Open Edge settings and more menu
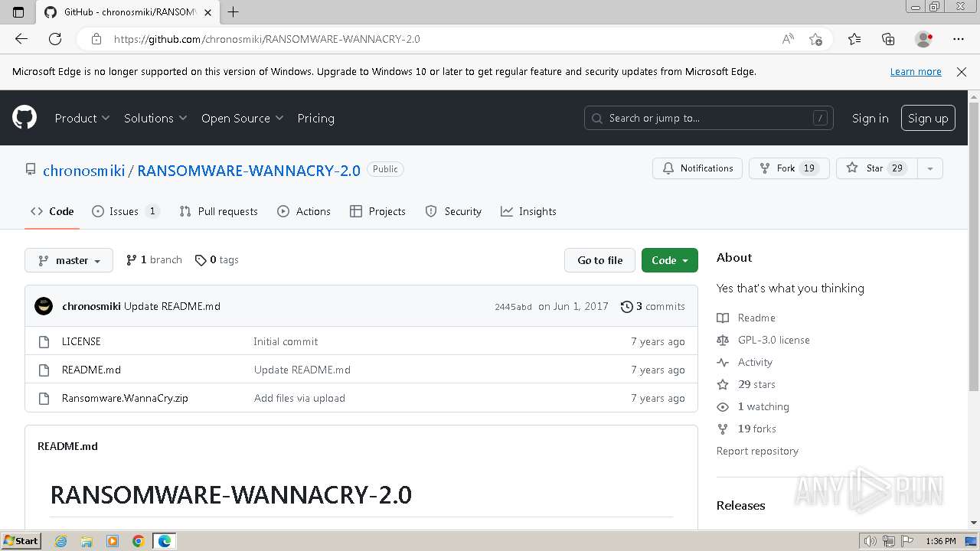This screenshot has height=551, width=980. 959,39
